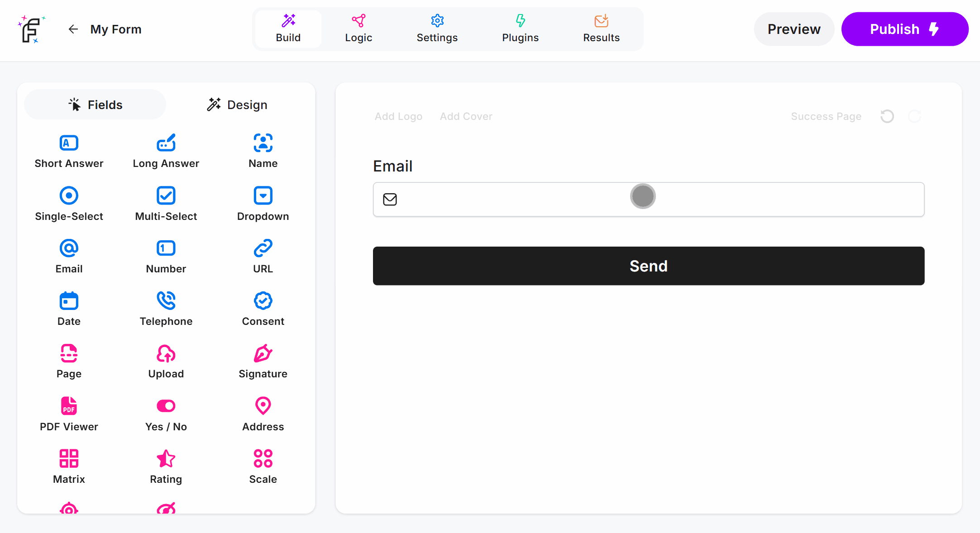Add a Short Answer field
980x533 pixels.
click(69, 152)
